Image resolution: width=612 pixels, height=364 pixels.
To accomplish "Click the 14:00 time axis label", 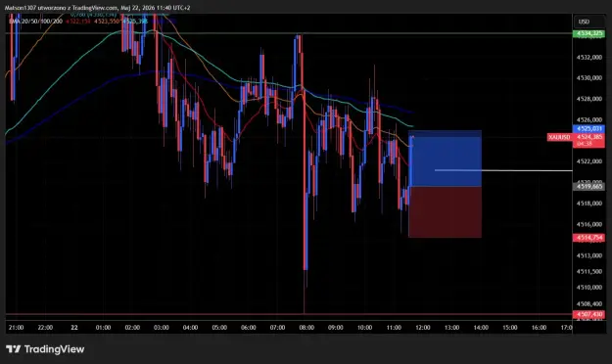I will [x=481, y=328].
